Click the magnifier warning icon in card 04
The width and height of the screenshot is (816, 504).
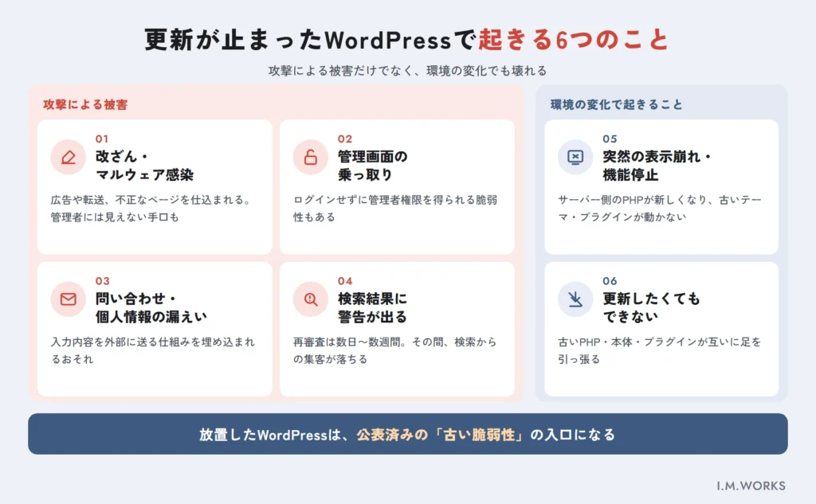(x=311, y=299)
